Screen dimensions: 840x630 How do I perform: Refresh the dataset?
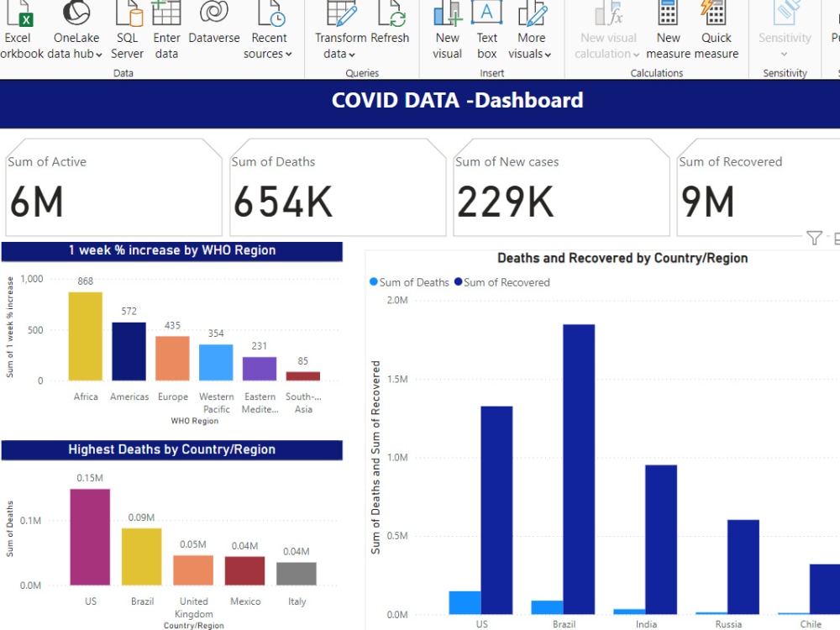coord(390,24)
